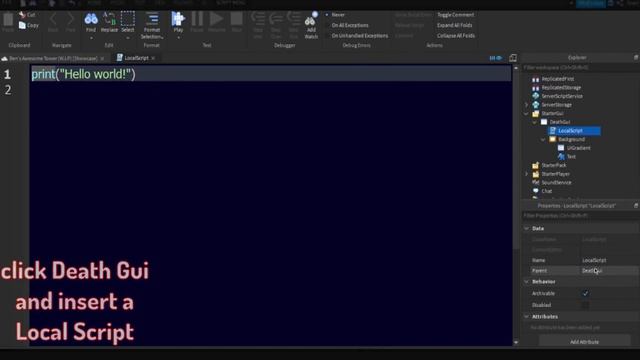Select Text label in Explorer
The width and height of the screenshot is (640, 360).
(x=571, y=156)
